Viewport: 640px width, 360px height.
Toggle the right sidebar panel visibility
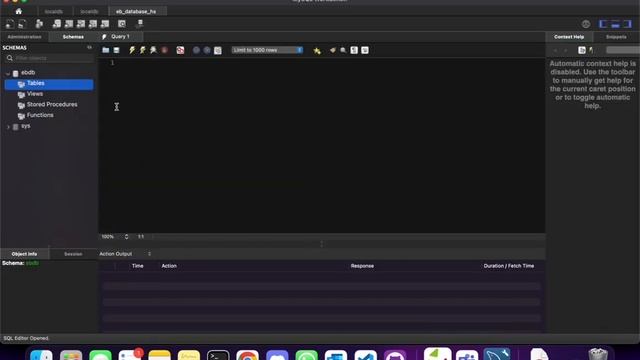[x=627, y=24]
